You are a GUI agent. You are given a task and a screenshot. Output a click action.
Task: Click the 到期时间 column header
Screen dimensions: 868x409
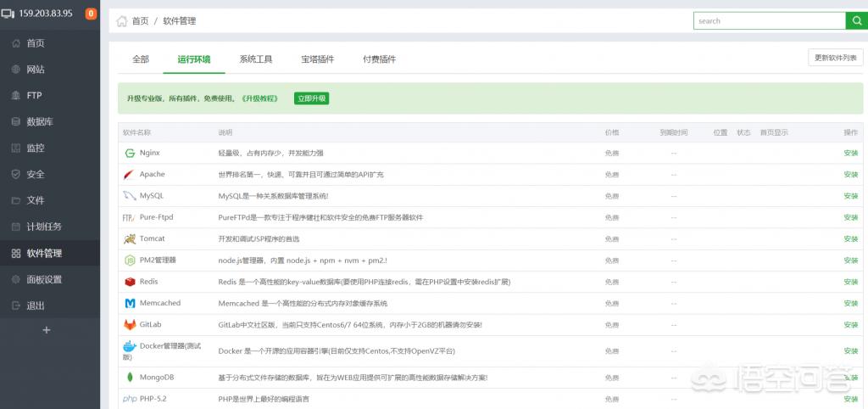point(674,133)
